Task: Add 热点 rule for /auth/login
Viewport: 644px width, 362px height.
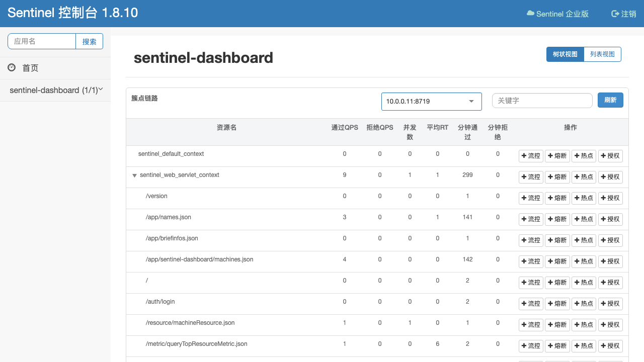Action: (584, 304)
